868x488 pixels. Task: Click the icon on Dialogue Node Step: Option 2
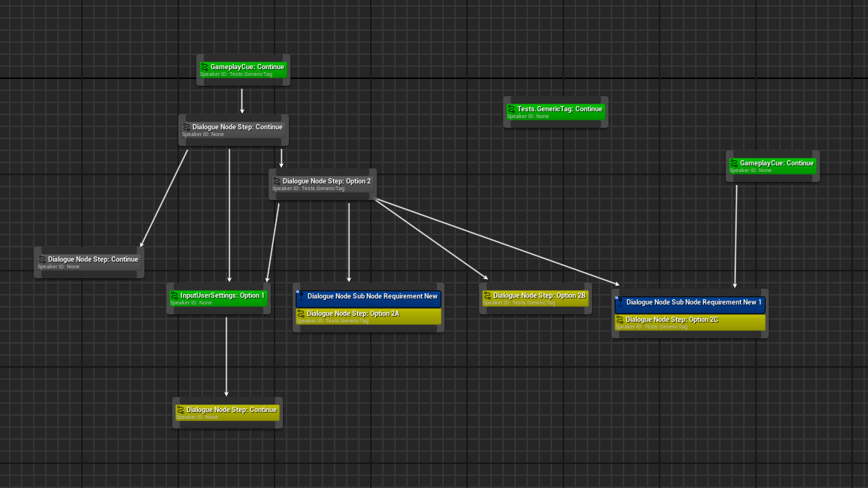277,181
